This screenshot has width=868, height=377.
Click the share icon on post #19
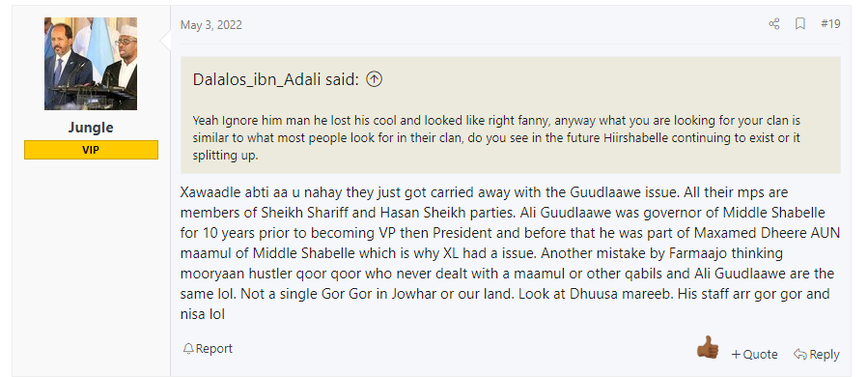[x=774, y=24]
